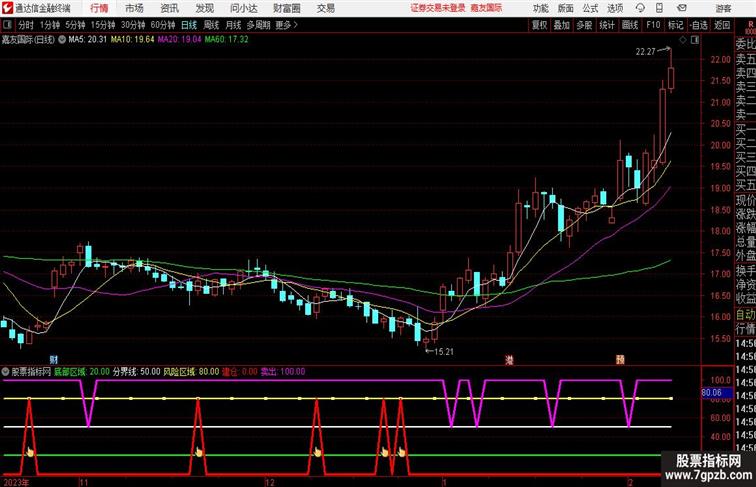Select the 月线 monthly period
756x487 pixels.
click(x=233, y=25)
